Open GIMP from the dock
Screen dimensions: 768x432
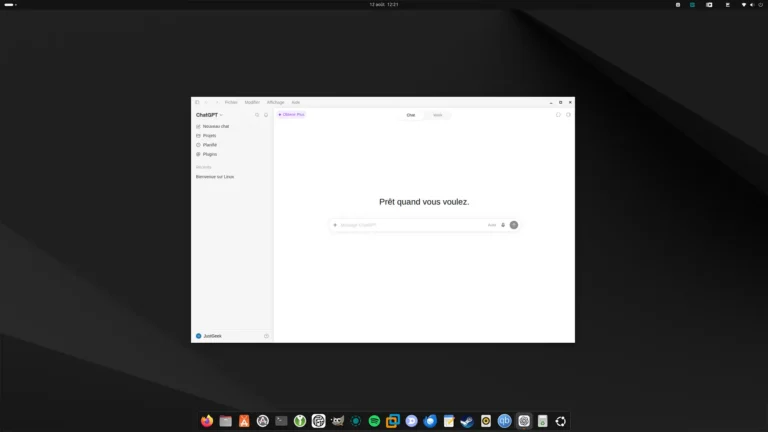pos(337,421)
